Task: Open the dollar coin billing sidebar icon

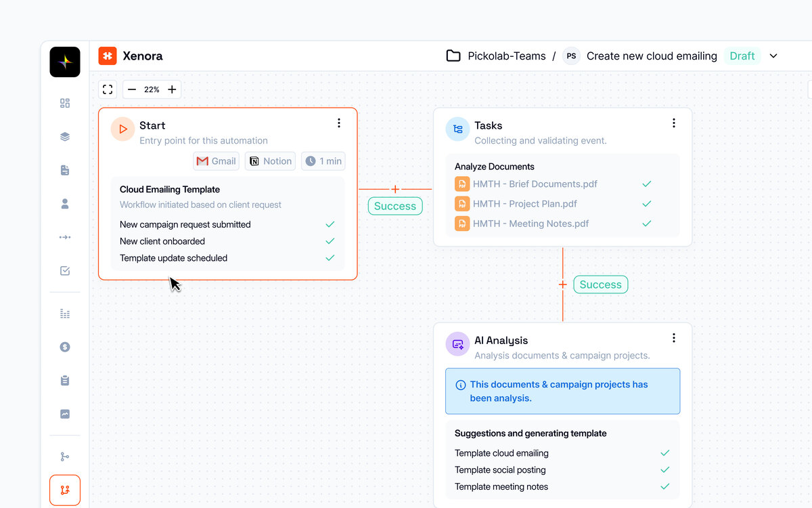Action: 65,347
